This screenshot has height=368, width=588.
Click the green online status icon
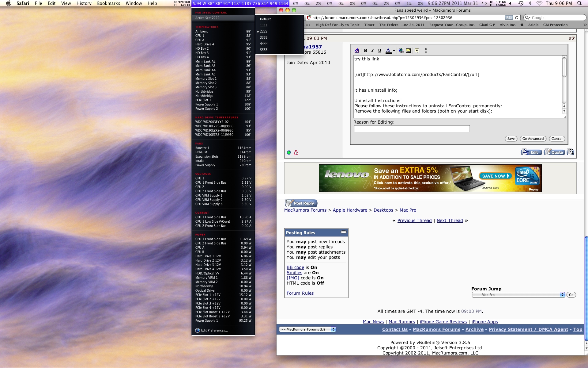(x=289, y=152)
